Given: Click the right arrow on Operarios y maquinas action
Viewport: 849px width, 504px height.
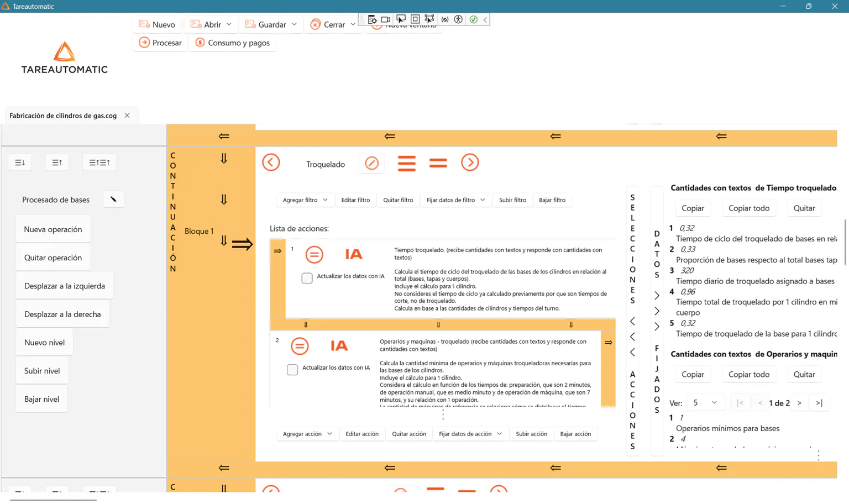Looking at the screenshot, I should (x=608, y=343).
